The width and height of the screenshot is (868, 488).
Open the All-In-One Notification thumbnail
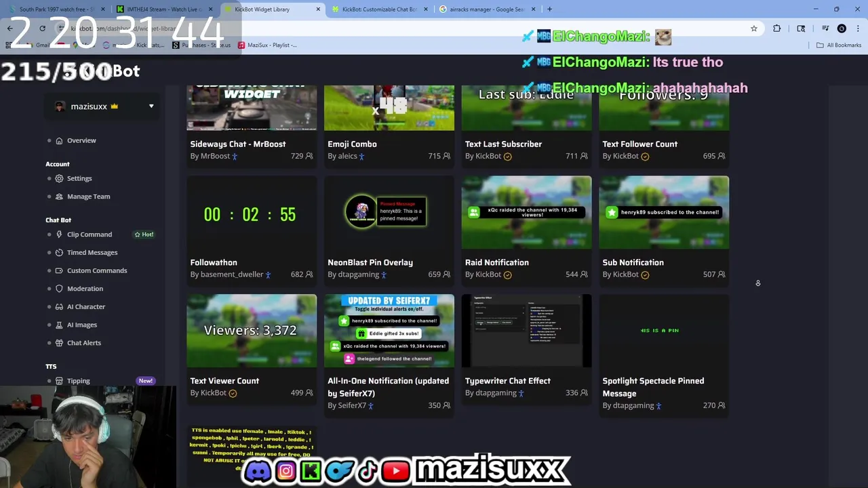389,331
